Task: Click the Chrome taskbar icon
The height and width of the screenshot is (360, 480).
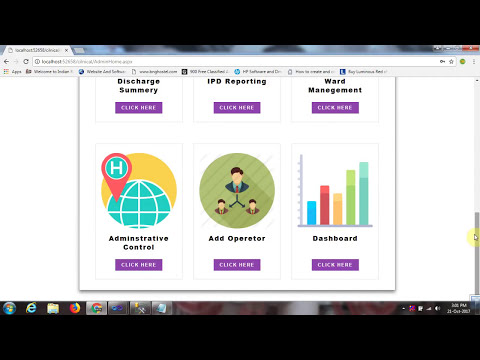Action: click(x=97, y=308)
